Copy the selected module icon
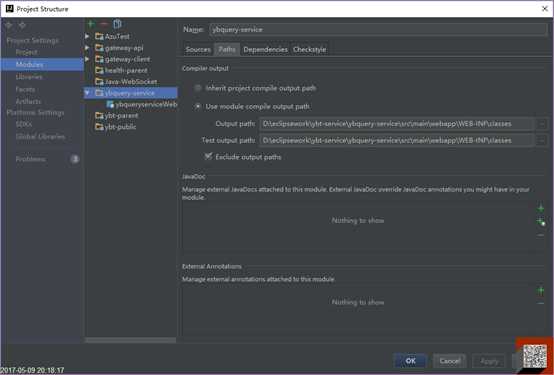 click(x=117, y=24)
